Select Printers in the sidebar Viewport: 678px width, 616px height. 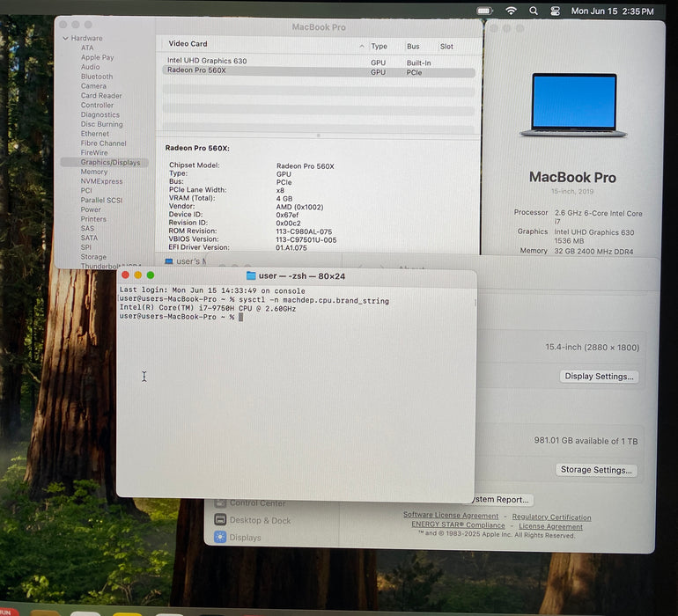point(93,219)
